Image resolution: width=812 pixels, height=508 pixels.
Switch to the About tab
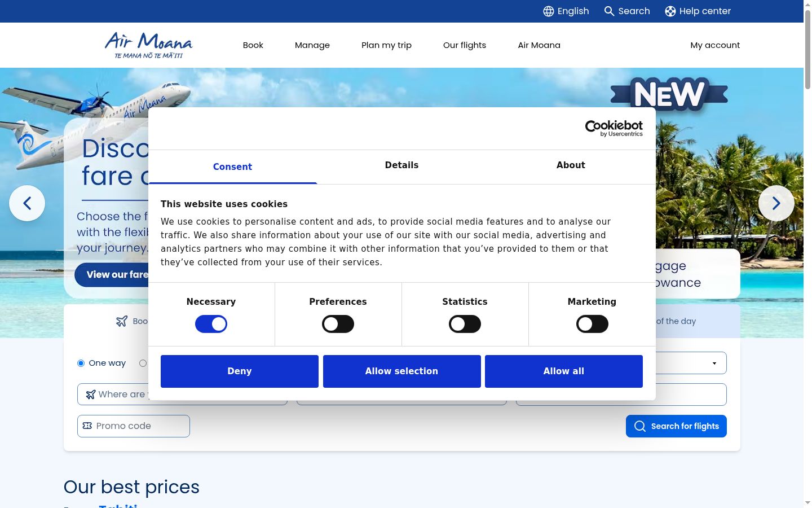point(571,165)
